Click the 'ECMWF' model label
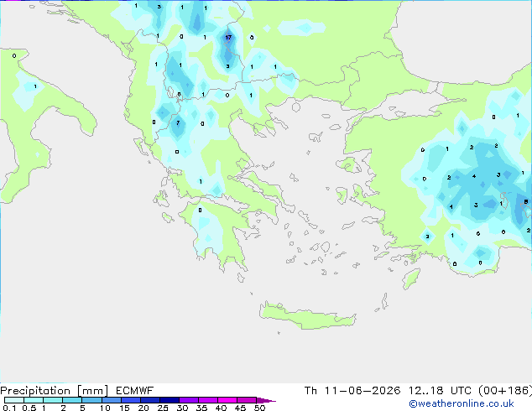The image size is (532, 411). [135, 391]
